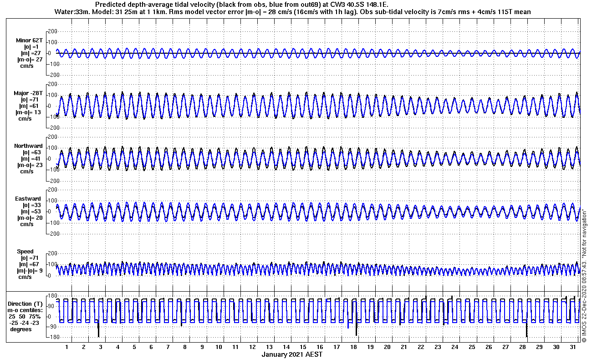The image size is (592, 364).
Task: Select '|m|-|o|= 9' under Speed
Action: (x=29, y=271)
